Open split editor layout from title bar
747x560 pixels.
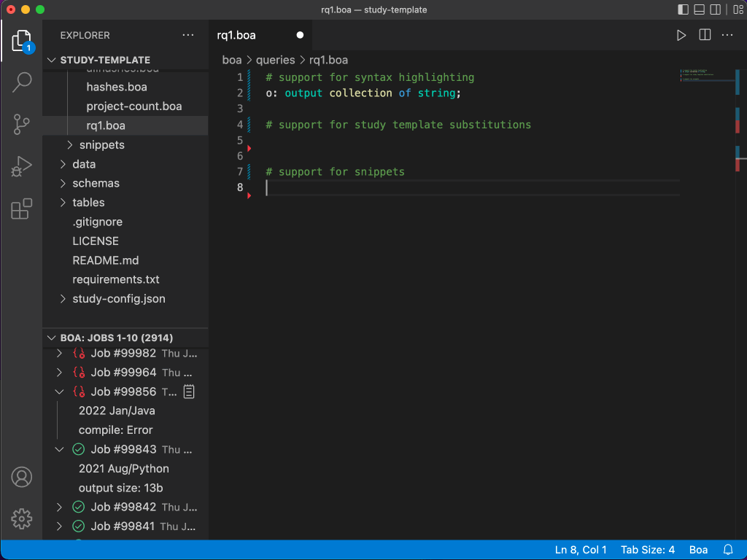pos(703,34)
